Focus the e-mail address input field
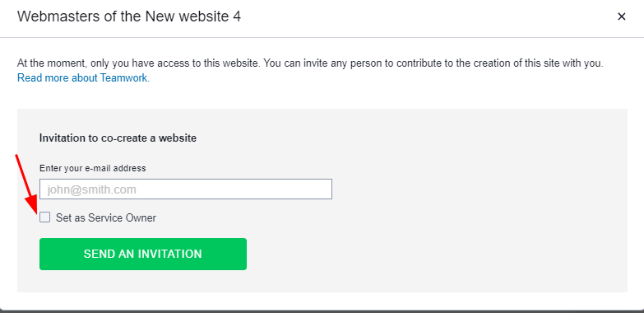 186,189
